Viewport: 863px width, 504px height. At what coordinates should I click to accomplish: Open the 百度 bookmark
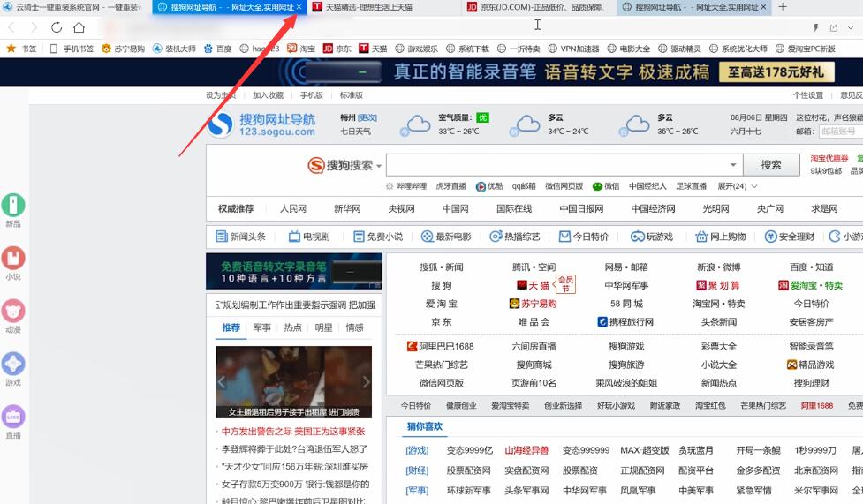click(x=217, y=49)
